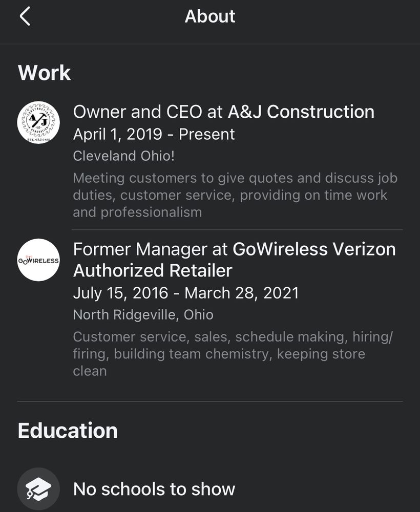This screenshot has height=512, width=420.
Task: Tap the "July 15, 2016 - March 28, 2021" date
Action: pyautogui.click(x=185, y=293)
